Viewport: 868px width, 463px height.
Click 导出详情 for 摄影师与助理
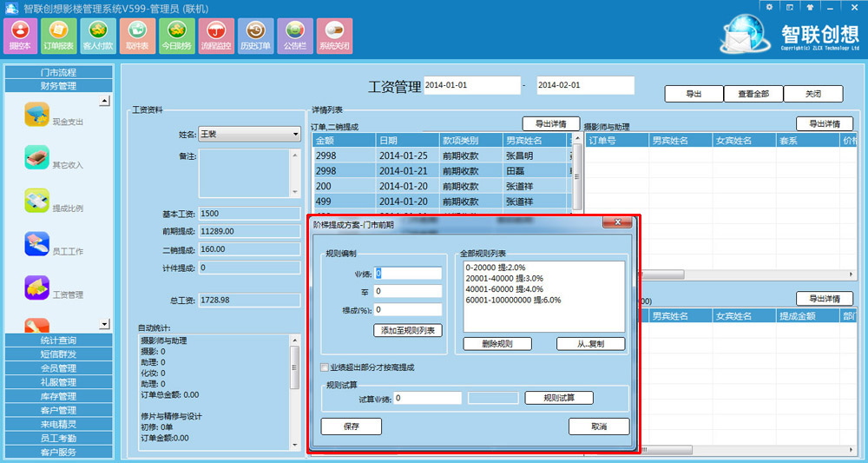[x=825, y=123]
